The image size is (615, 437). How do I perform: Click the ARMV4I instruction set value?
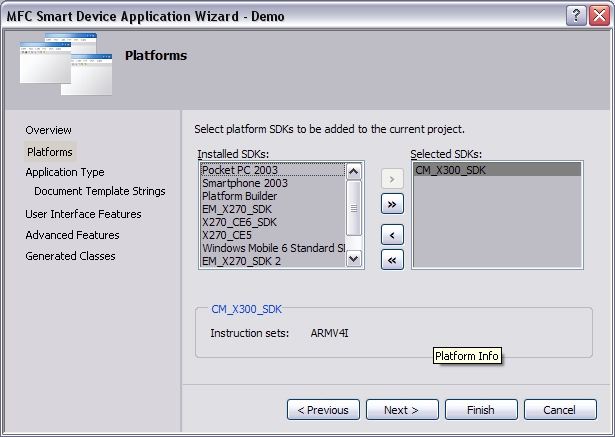click(329, 333)
